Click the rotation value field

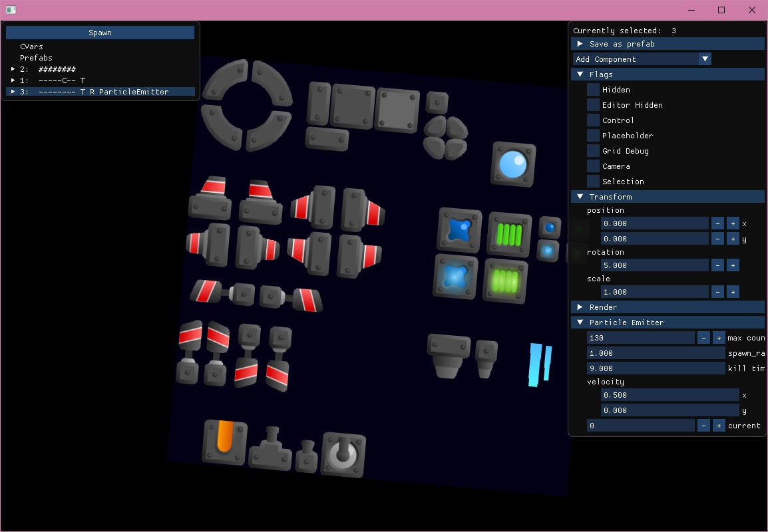(654, 265)
